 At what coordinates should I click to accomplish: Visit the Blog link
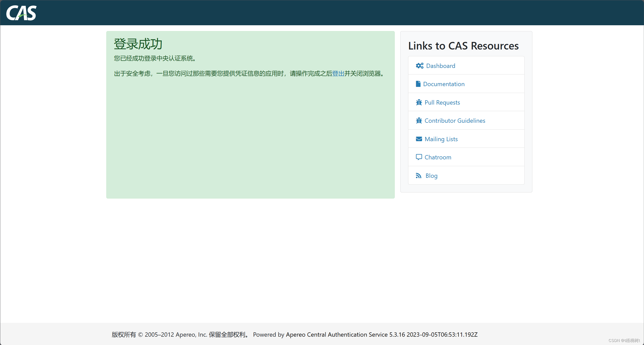[431, 176]
